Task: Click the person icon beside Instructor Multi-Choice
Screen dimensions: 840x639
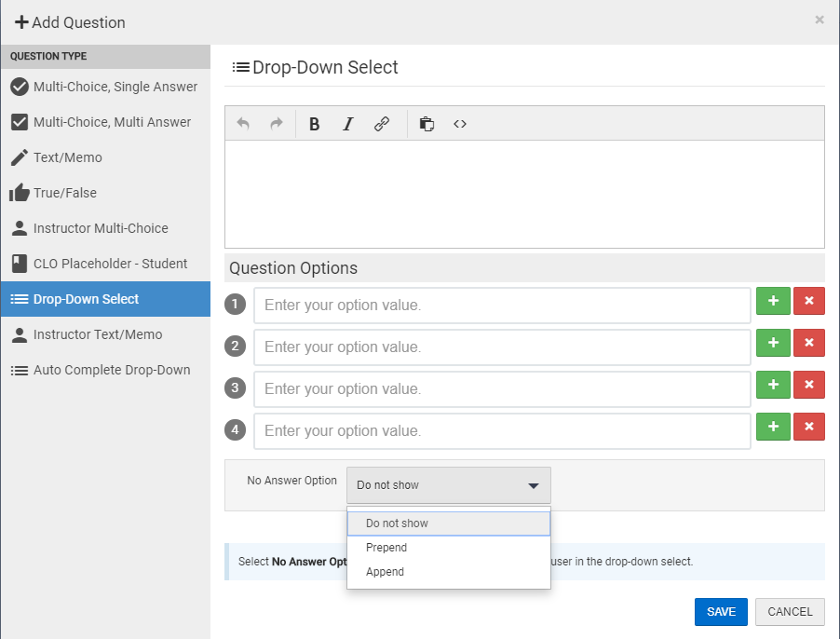Action: (20, 227)
